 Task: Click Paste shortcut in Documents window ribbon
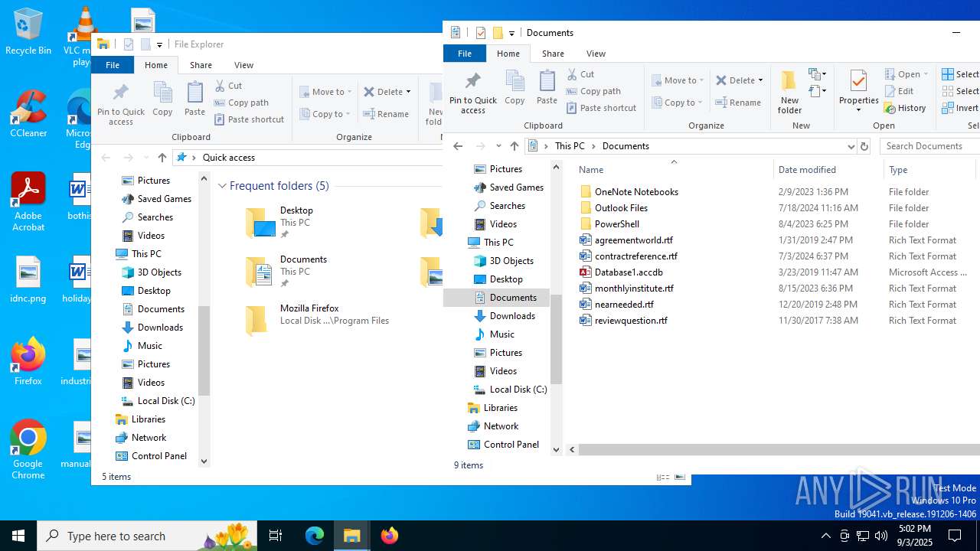pyautogui.click(x=601, y=108)
